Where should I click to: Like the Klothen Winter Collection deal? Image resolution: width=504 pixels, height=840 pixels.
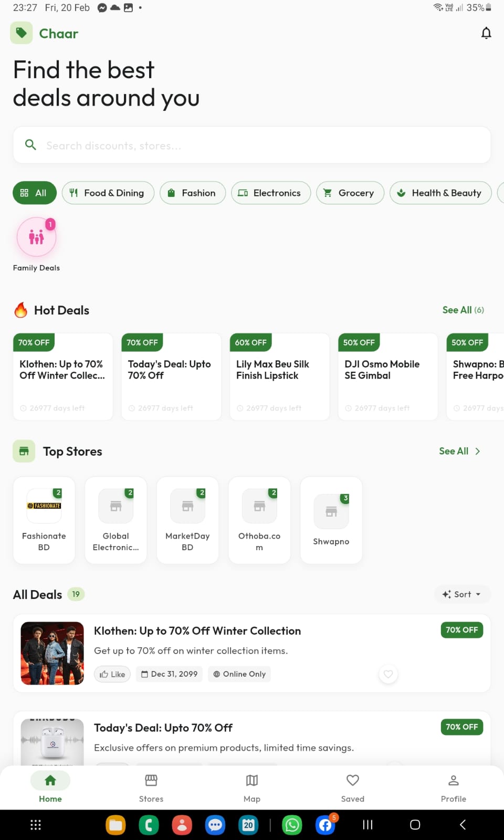click(x=112, y=674)
